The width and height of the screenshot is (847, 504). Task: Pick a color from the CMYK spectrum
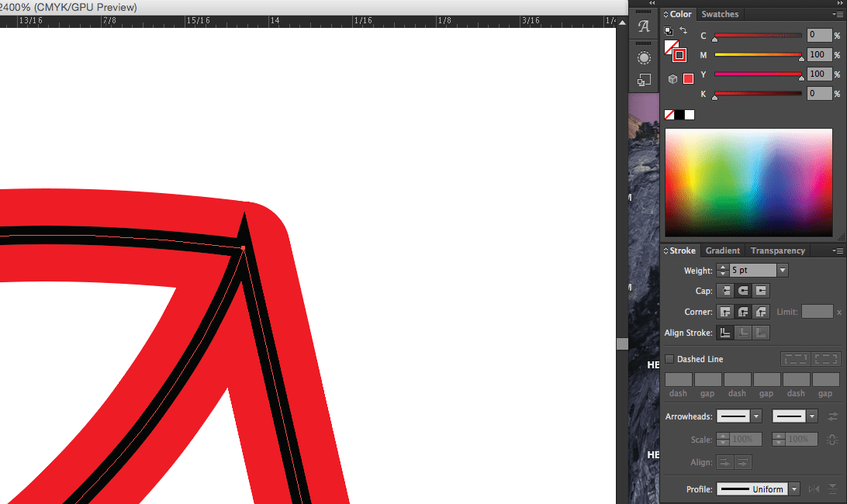click(748, 182)
